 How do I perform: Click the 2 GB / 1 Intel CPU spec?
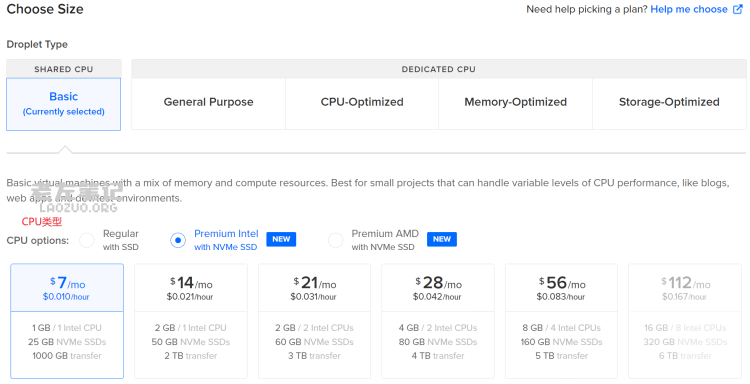click(x=190, y=328)
